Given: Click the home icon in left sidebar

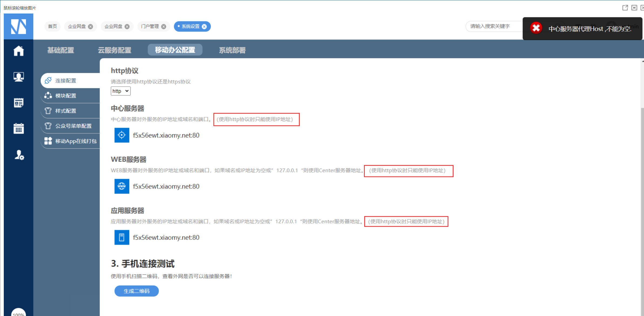Looking at the screenshot, I should [19, 51].
